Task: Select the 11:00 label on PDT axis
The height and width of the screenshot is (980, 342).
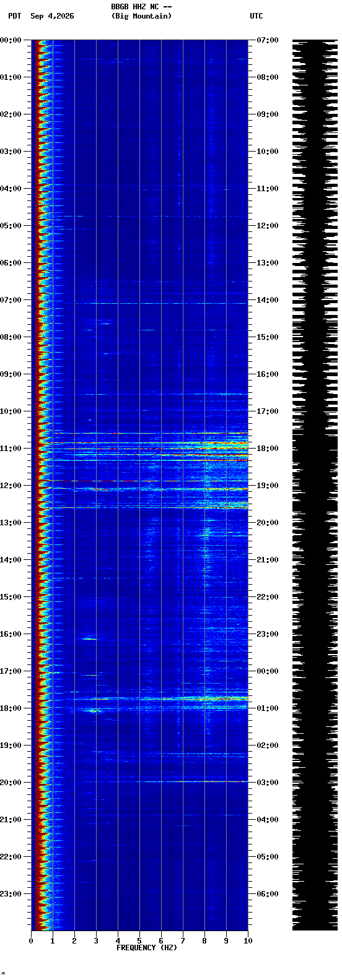Action: click(x=11, y=449)
